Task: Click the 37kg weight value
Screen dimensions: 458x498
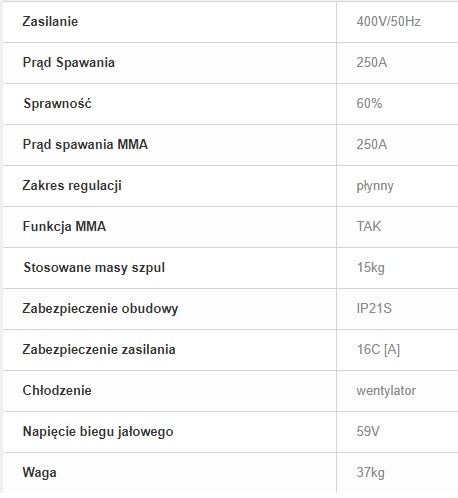Action: [x=371, y=473]
